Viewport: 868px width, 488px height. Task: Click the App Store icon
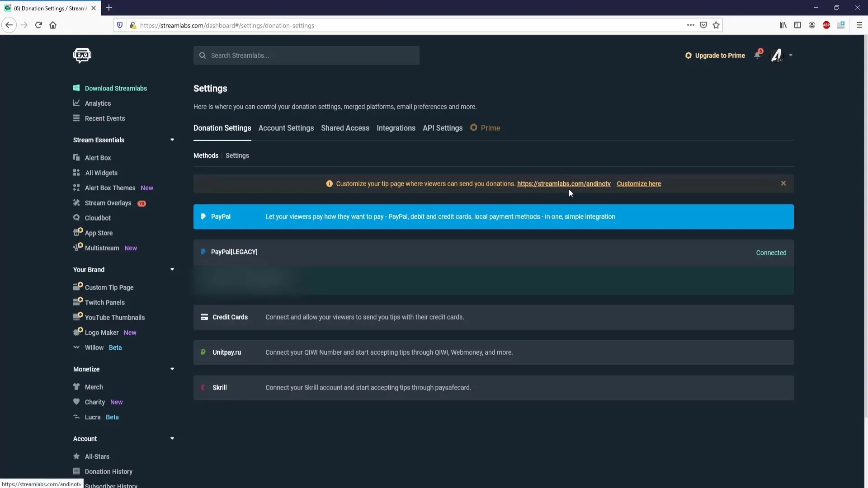(78, 232)
